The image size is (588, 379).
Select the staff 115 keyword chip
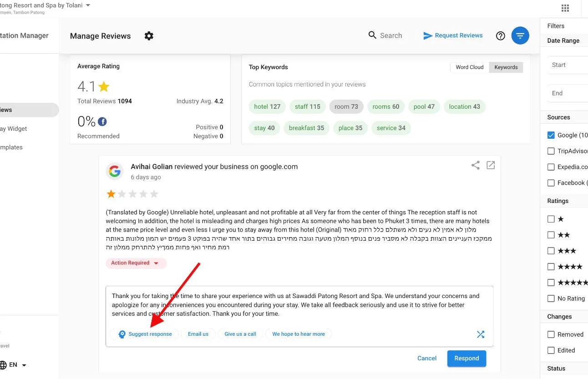(x=308, y=107)
